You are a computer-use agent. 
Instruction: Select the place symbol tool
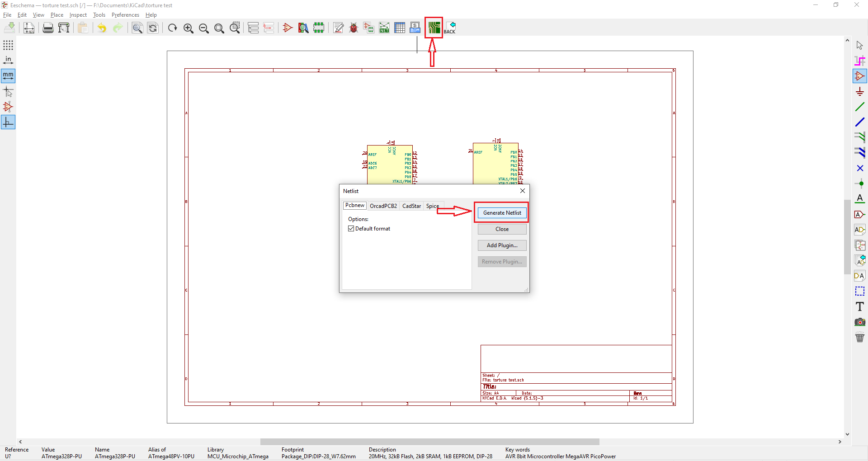pos(860,76)
